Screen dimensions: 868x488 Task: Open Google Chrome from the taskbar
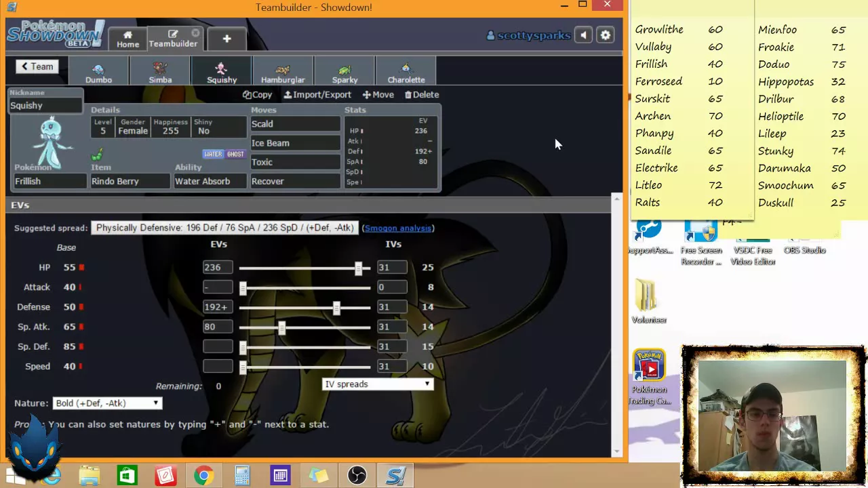pos(203,476)
